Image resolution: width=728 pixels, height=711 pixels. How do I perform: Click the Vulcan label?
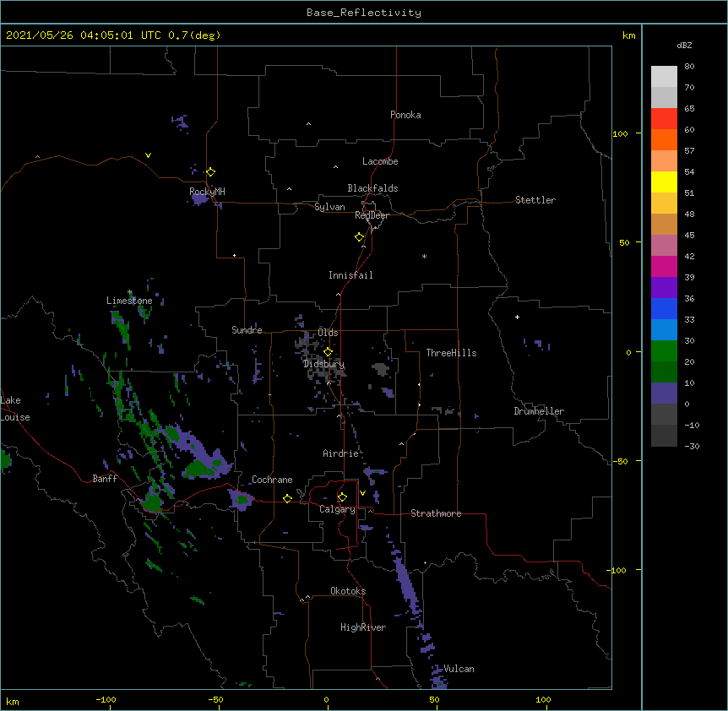(459, 669)
